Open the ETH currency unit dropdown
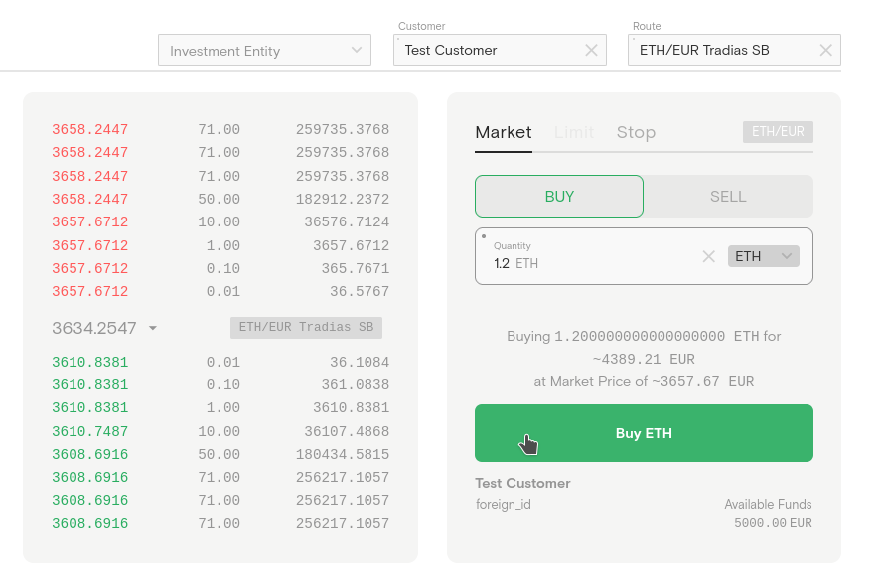The height and width of the screenshot is (588, 881). pyautogui.click(x=764, y=256)
